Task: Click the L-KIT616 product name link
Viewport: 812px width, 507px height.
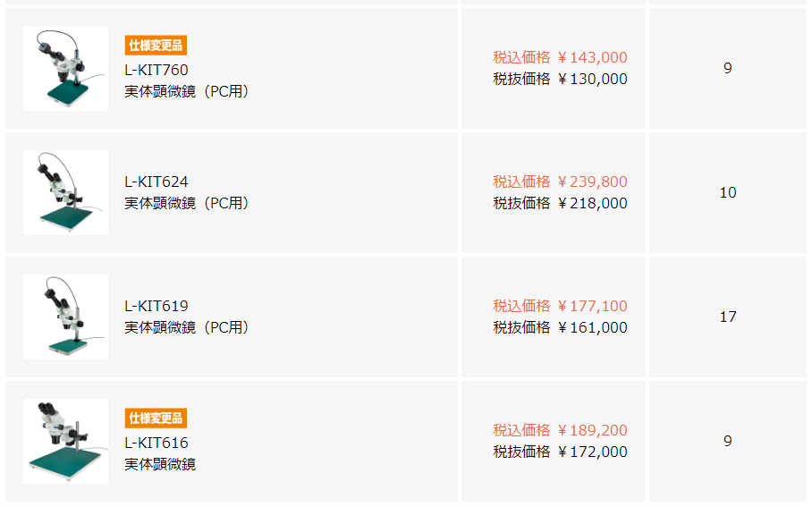Action: (156, 443)
